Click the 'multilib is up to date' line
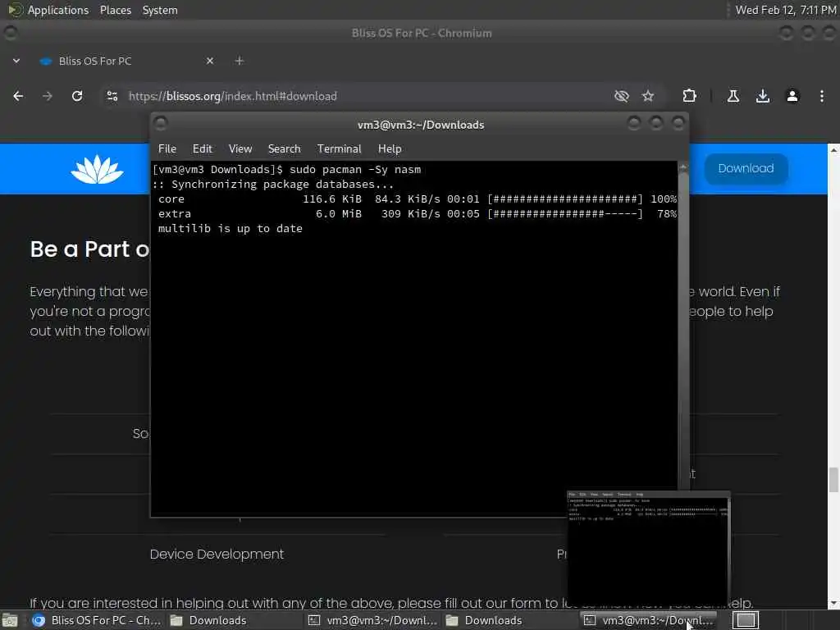The image size is (840, 630). 231,229
